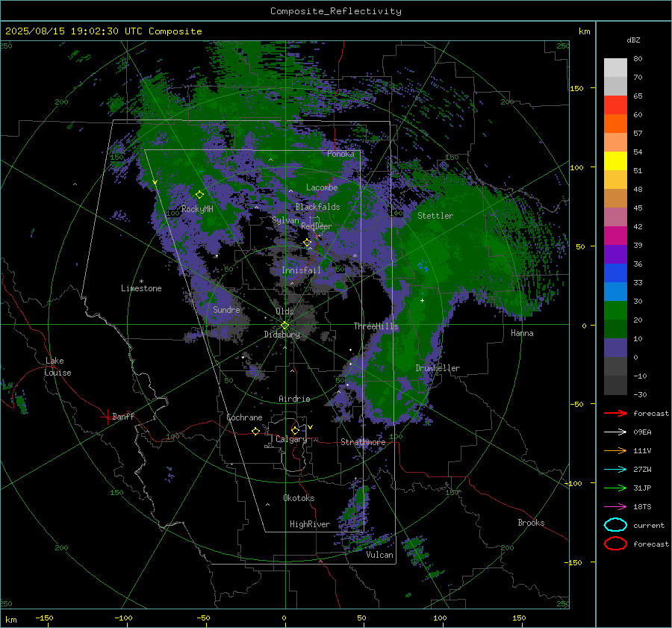The width and height of the screenshot is (672, 628).
Task: Click the yellow diamond marker at Didsbury
Action: coord(284,326)
